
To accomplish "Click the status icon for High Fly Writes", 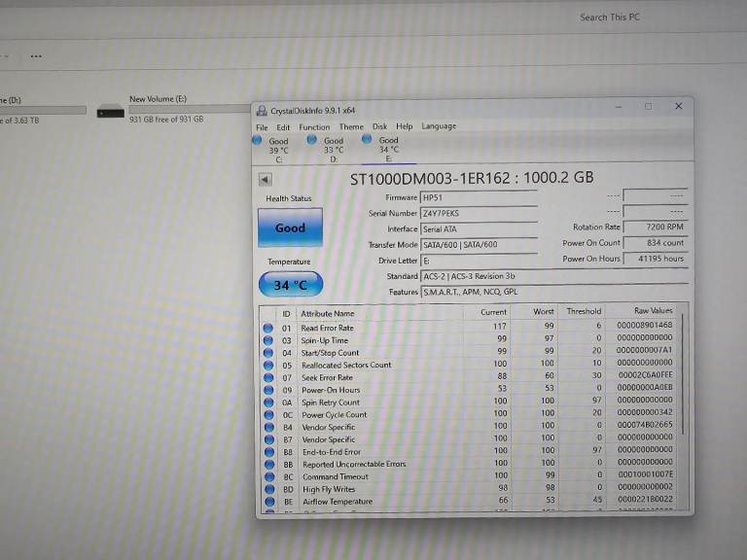I will click(270, 489).
